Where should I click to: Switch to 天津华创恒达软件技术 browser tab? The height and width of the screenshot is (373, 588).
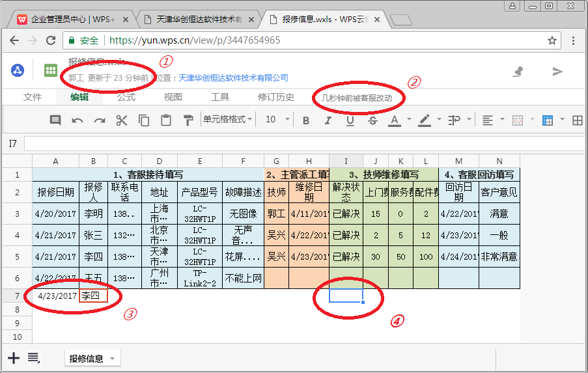pyautogui.click(x=199, y=20)
